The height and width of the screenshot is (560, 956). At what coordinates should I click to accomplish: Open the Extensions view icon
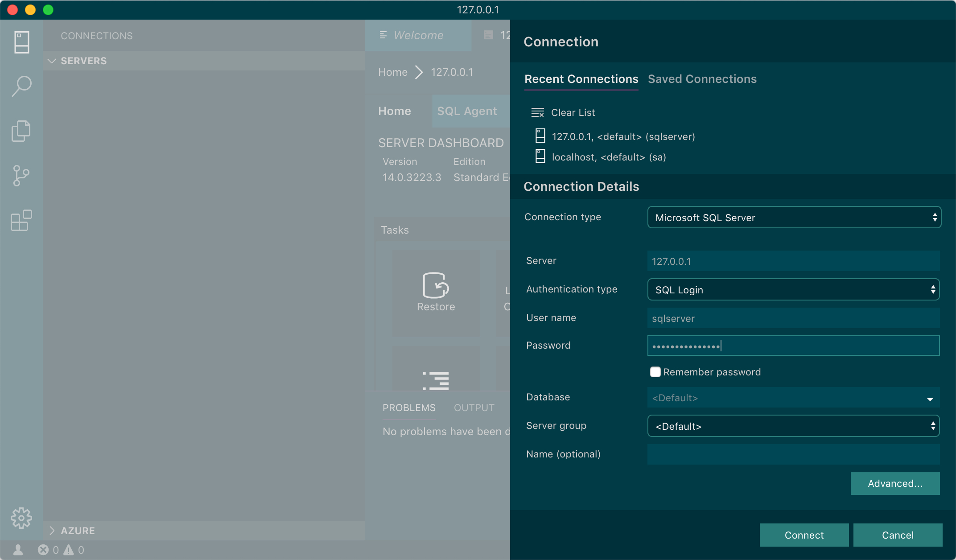(x=21, y=220)
